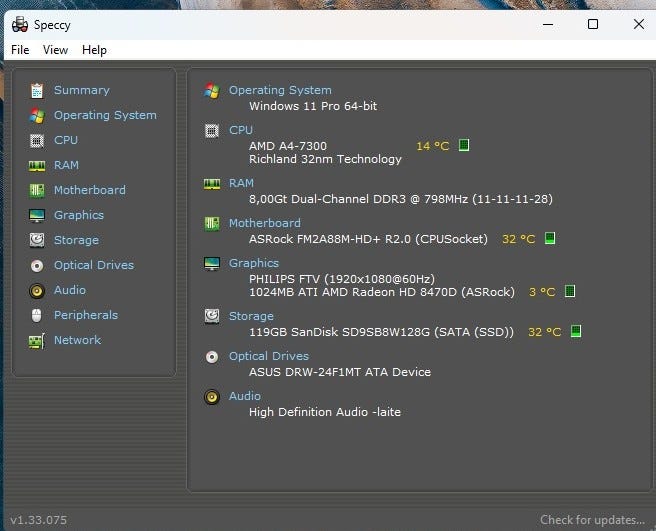Click the CPU heading link in summary
The width and height of the screenshot is (656, 531).
[x=241, y=130]
